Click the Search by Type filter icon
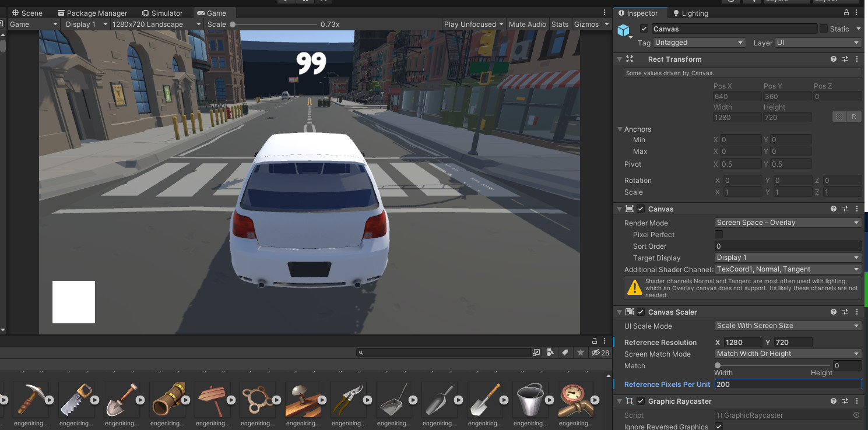The width and height of the screenshot is (868, 430). tap(550, 353)
